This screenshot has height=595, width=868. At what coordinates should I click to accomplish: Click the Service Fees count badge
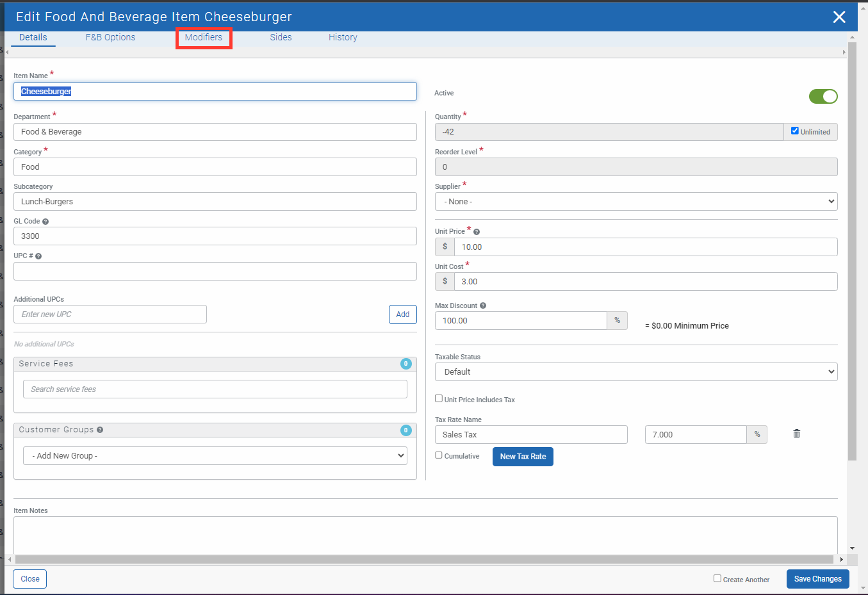point(405,364)
